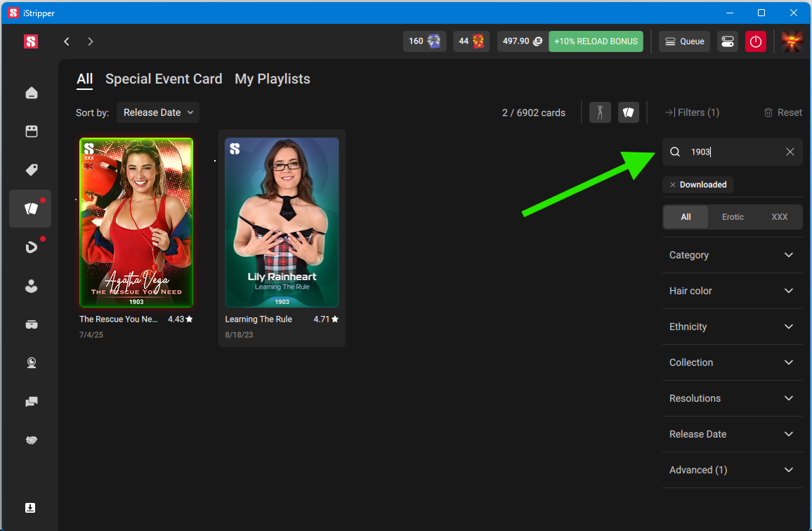Open the webcam icon in sidebar

click(31, 363)
